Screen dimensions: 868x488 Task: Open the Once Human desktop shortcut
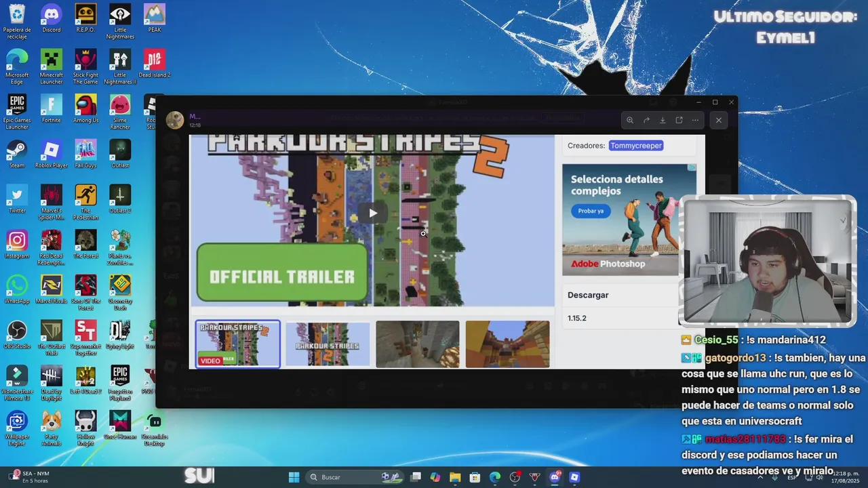(120, 426)
